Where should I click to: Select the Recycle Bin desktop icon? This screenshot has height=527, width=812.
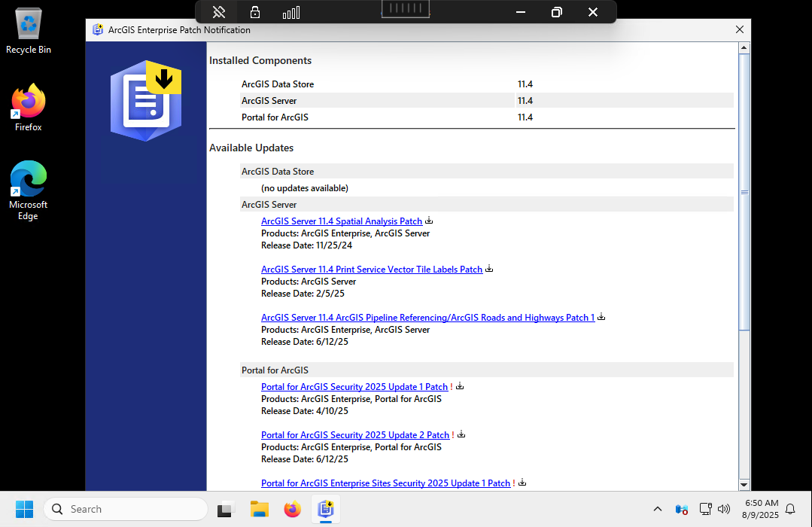(x=29, y=32)
